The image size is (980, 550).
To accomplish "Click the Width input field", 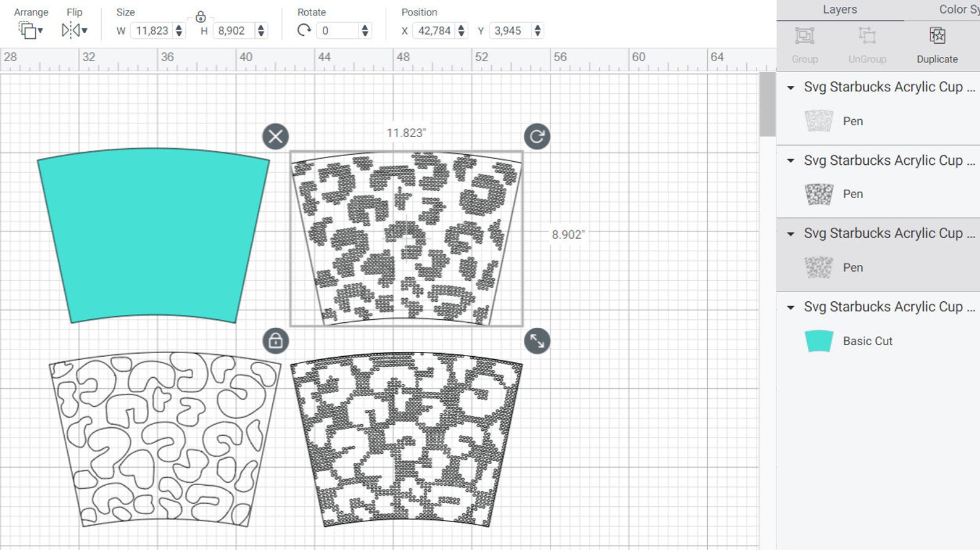I will click(152, 31).
